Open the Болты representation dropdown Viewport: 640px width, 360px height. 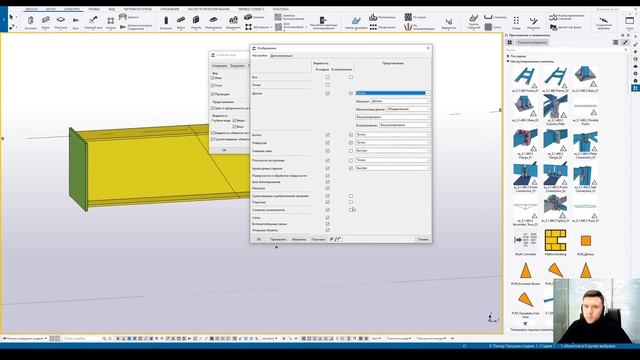click(392, 134)
